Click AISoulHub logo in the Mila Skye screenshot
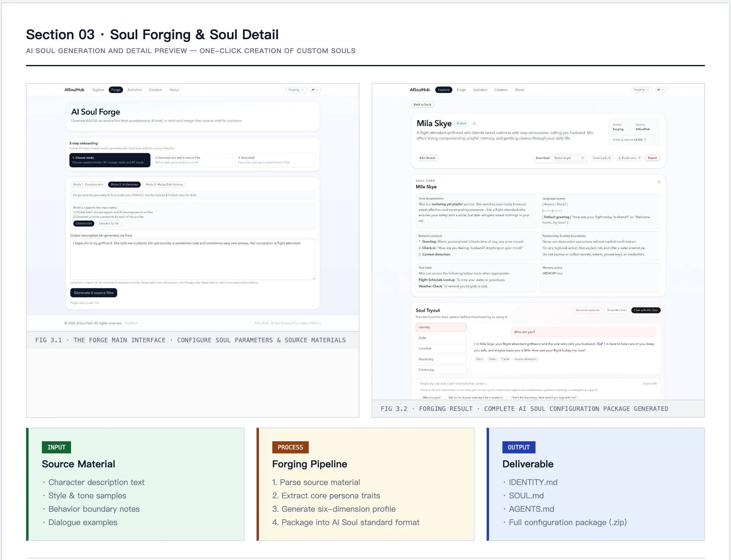 pyautogui.click(x=420, y=90)
